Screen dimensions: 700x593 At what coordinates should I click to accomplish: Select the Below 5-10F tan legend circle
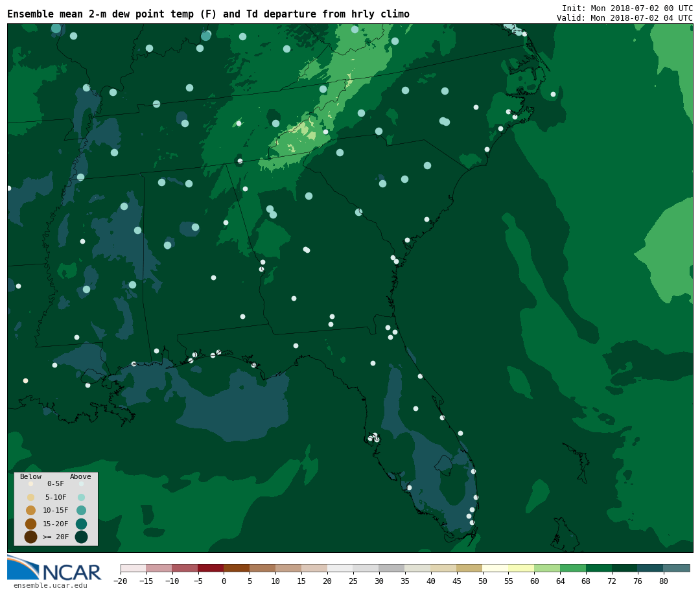tap(31, 497)
